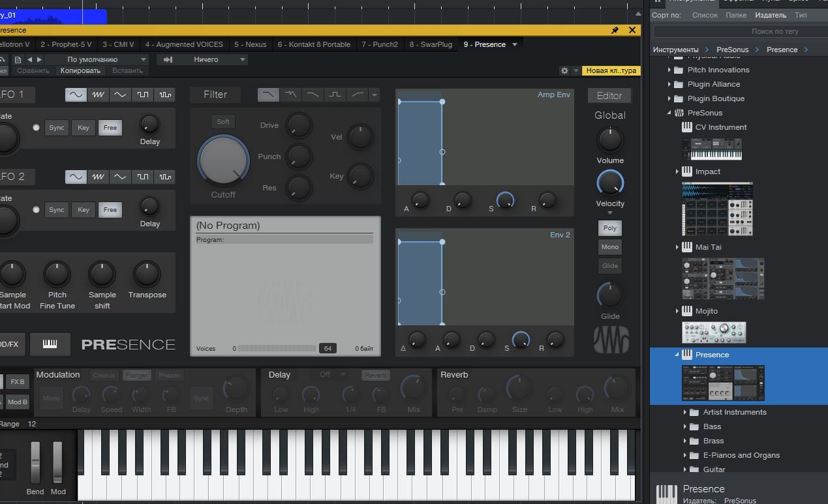
Task: Switch to the 2 - Prophet-5 V tab
Action: (66, 44)
